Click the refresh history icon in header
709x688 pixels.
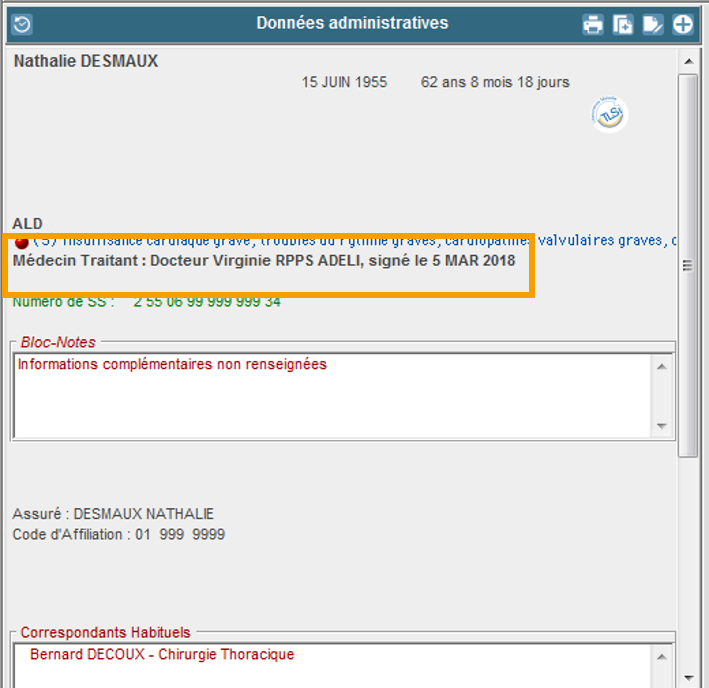tap(21, 25)
